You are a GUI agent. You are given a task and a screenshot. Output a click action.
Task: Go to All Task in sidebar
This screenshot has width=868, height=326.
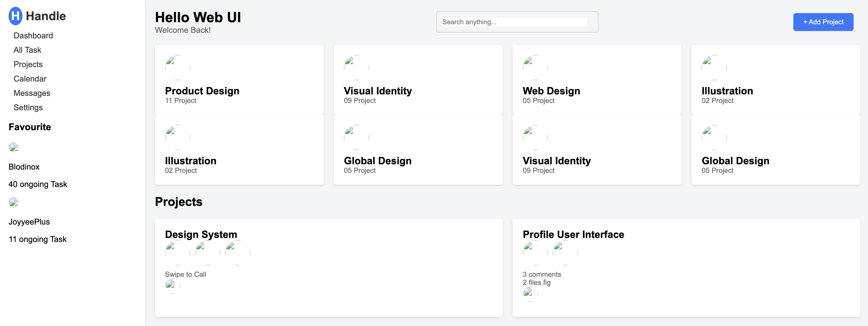click(27, 50)
